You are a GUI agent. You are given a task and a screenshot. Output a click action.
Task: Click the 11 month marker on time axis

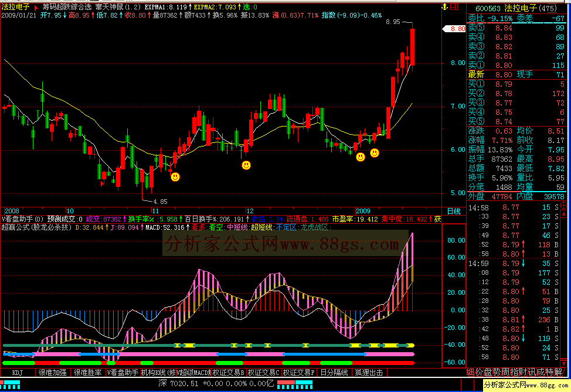point(155,211)
